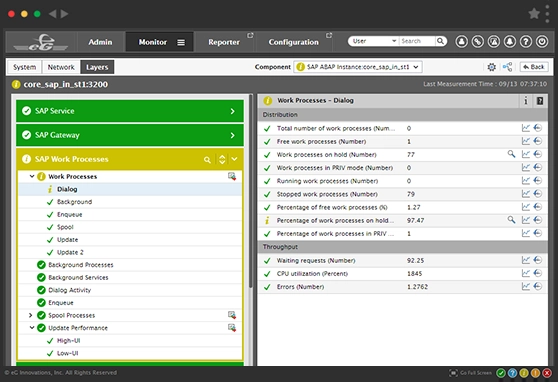Click the diagnosis icon on Work Processes row
The height and width of the screenshot is (382, 558).
pos(232,176)
